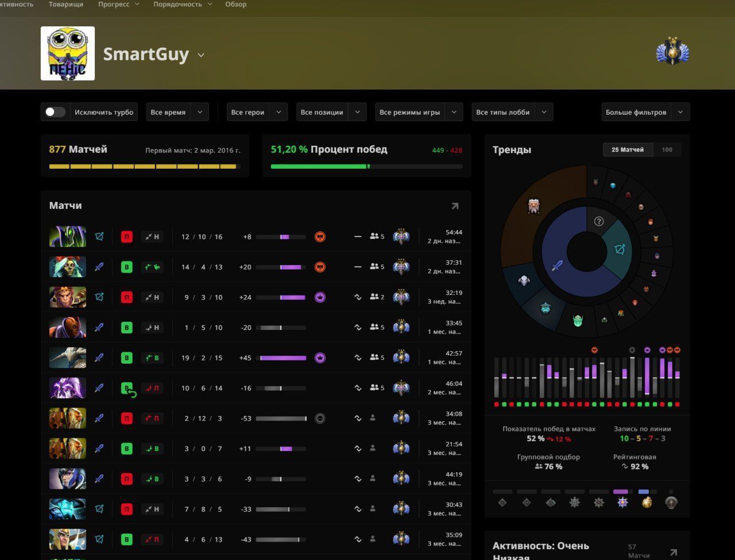Click the SmartGuy minion profile avatar
Screen dimensions: 735x560
click(x=68, y=53)
